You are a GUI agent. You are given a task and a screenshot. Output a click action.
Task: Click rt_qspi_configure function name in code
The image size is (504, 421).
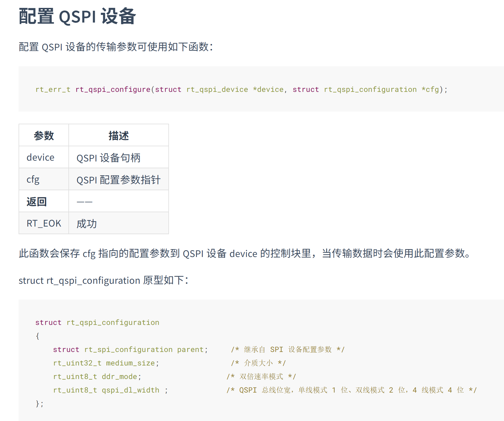pyautogui.click(x=113, y=89)
